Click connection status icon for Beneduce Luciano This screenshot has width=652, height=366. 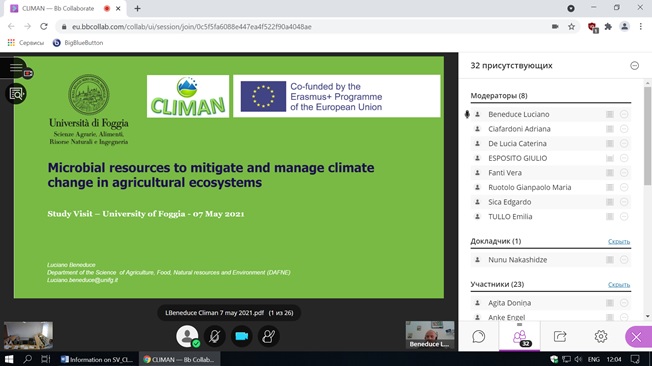click(x=610, y=114)
